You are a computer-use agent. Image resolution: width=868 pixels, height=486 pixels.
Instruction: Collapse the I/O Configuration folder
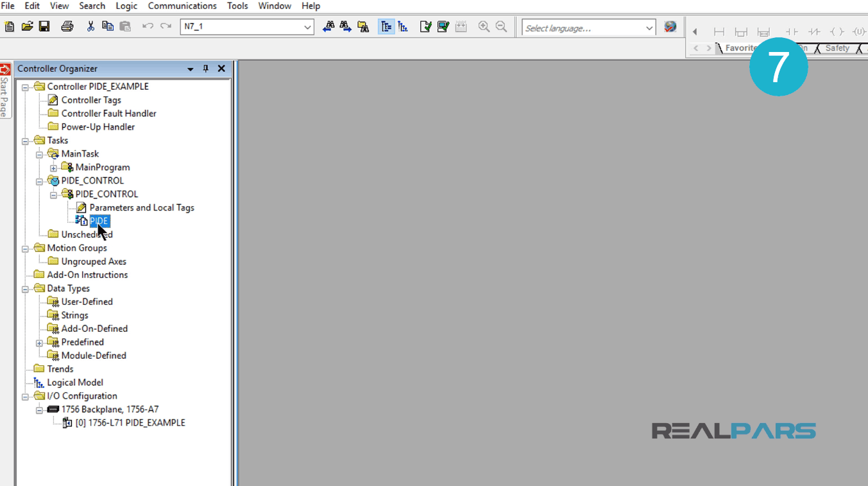(x=25, y=396)
